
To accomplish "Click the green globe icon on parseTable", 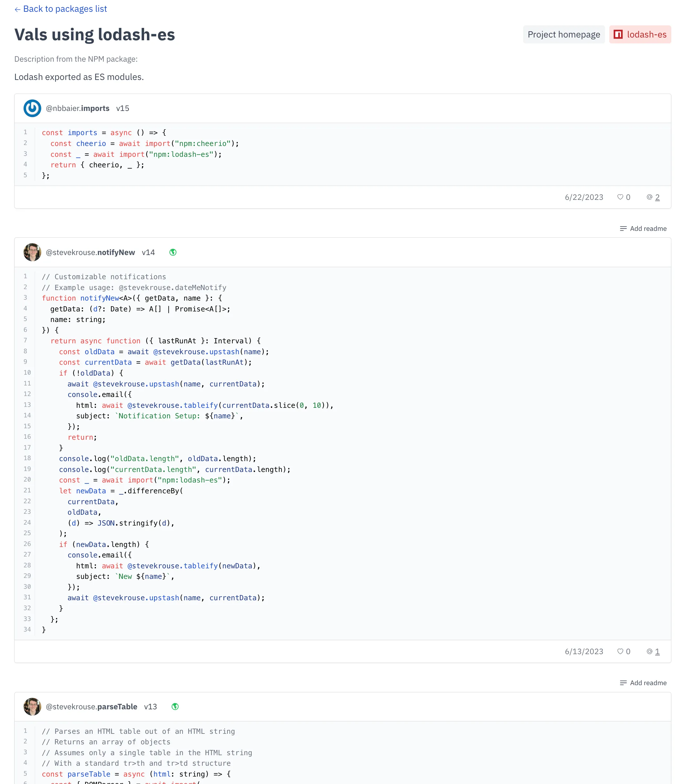I will click(x=175, y=707).
